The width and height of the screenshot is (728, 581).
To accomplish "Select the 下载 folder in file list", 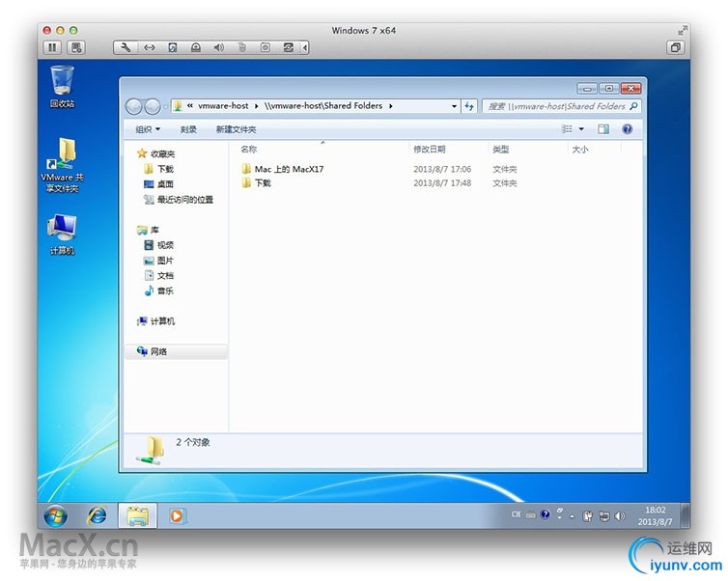I will point(256,182).
